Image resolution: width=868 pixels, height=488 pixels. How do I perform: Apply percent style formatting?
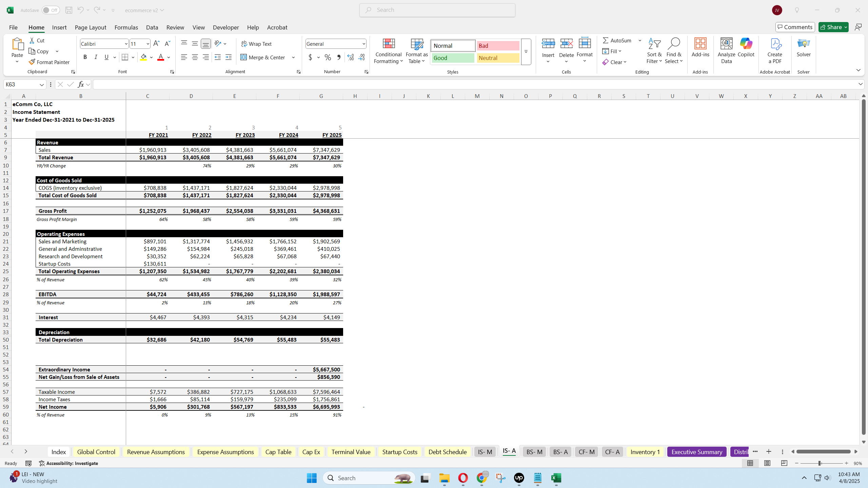(x=328, y=57)
